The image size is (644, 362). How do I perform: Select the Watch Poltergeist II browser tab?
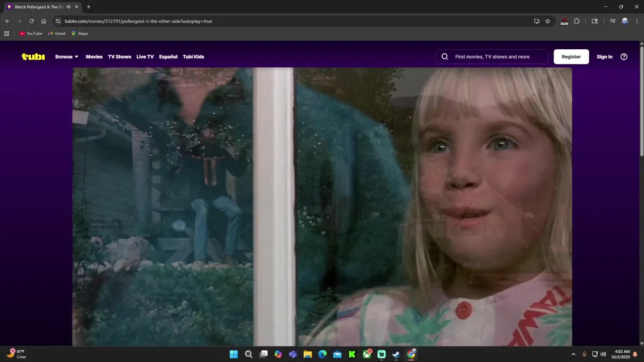pos(43,7)
